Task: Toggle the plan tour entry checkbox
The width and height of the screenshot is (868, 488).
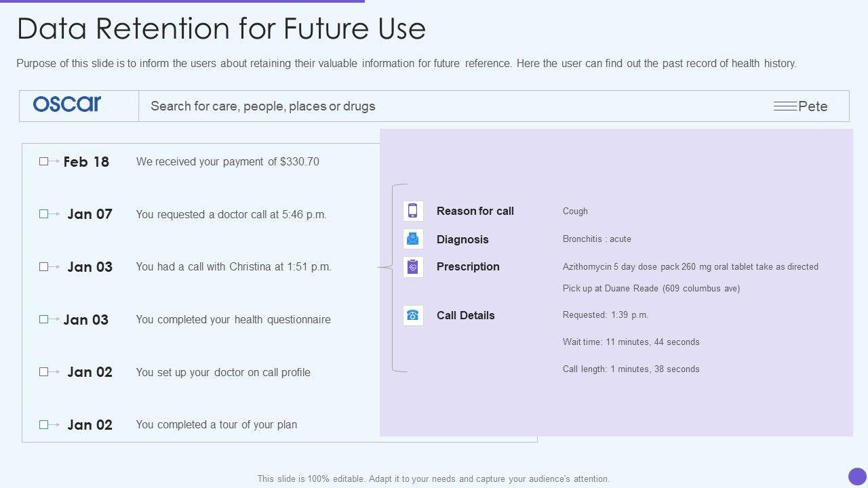Action: click(44, 424)
